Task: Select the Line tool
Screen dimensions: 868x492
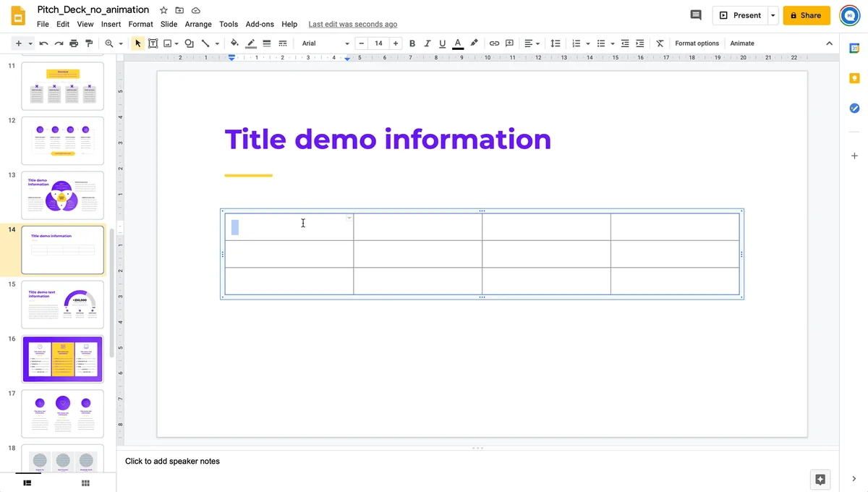Action: click(205, 43)
